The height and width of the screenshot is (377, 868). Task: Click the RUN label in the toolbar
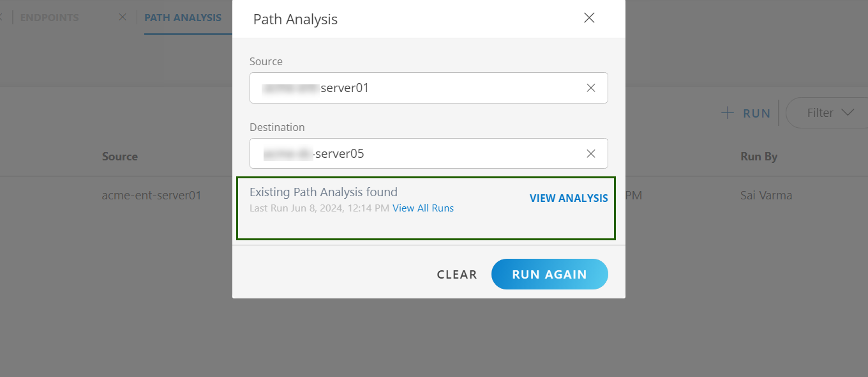(x=757, y=114)
